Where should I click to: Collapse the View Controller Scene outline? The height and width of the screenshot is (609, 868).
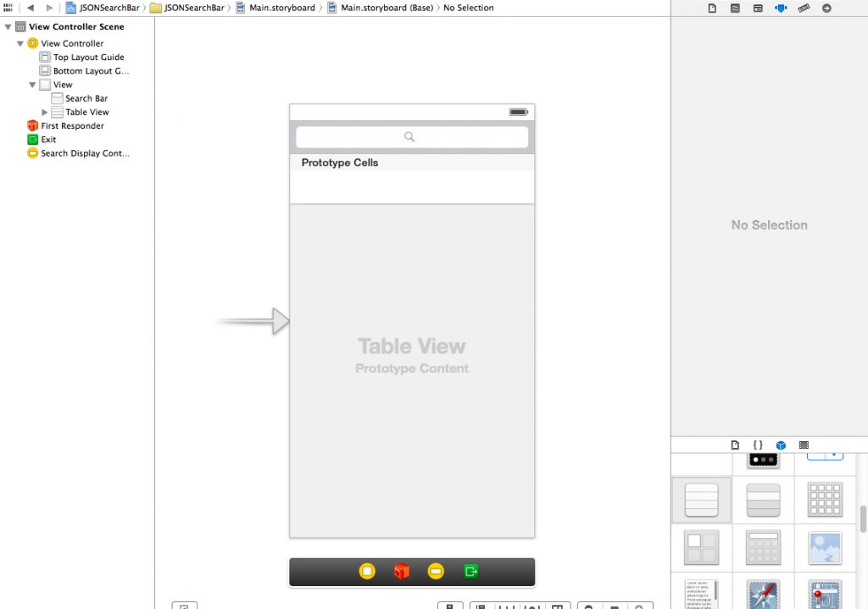(x=8, y=26)
